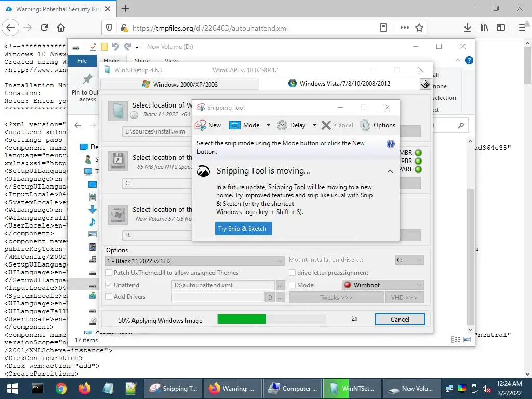
Task: Click the Snipping Tool help icon
Action: click(x=391, y=144)
